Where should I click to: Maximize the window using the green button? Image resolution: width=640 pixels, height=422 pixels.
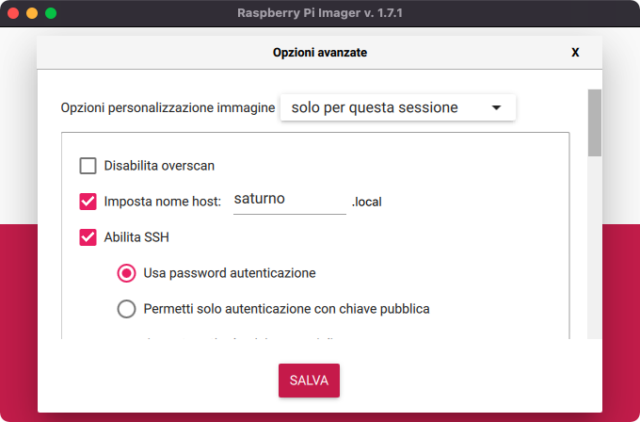(x=50, y=13)
